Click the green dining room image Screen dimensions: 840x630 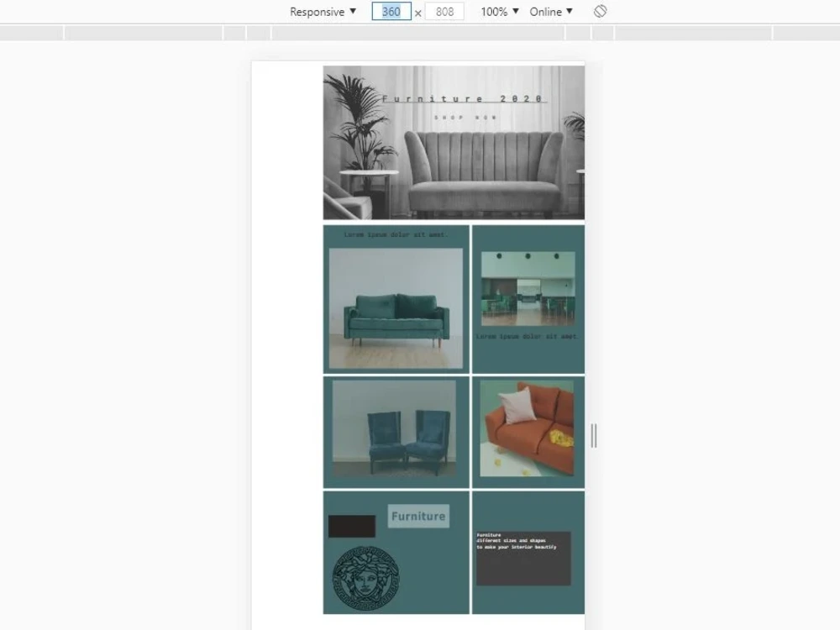pos(528,288)
